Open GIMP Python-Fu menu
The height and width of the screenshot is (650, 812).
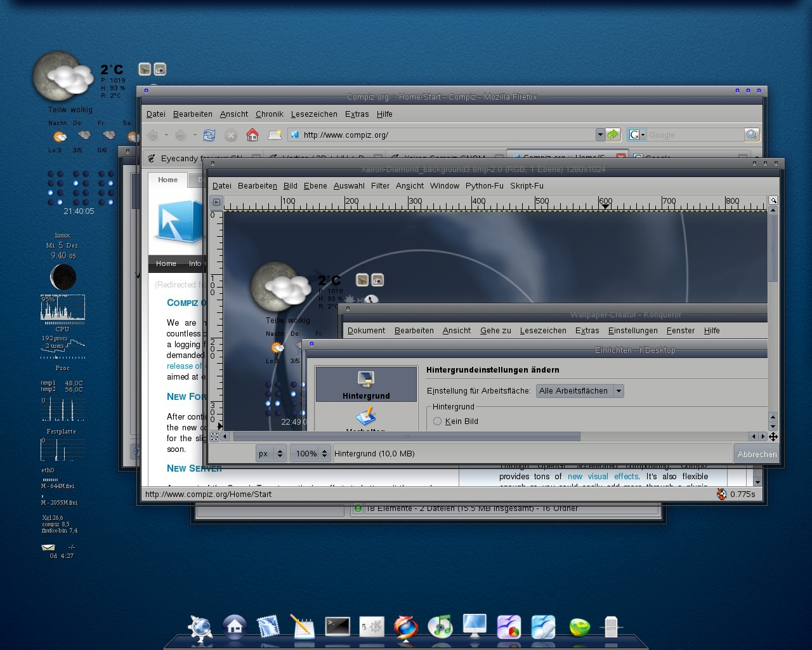click(484, 186)
